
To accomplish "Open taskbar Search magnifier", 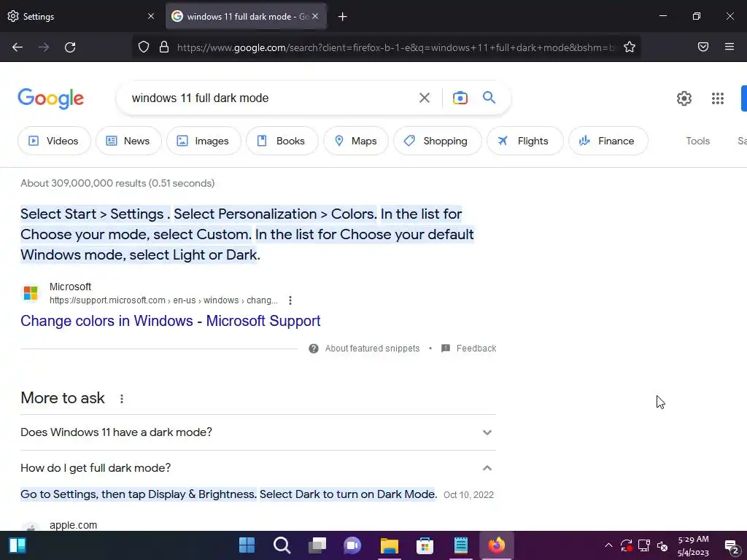I will coord(282,545).
